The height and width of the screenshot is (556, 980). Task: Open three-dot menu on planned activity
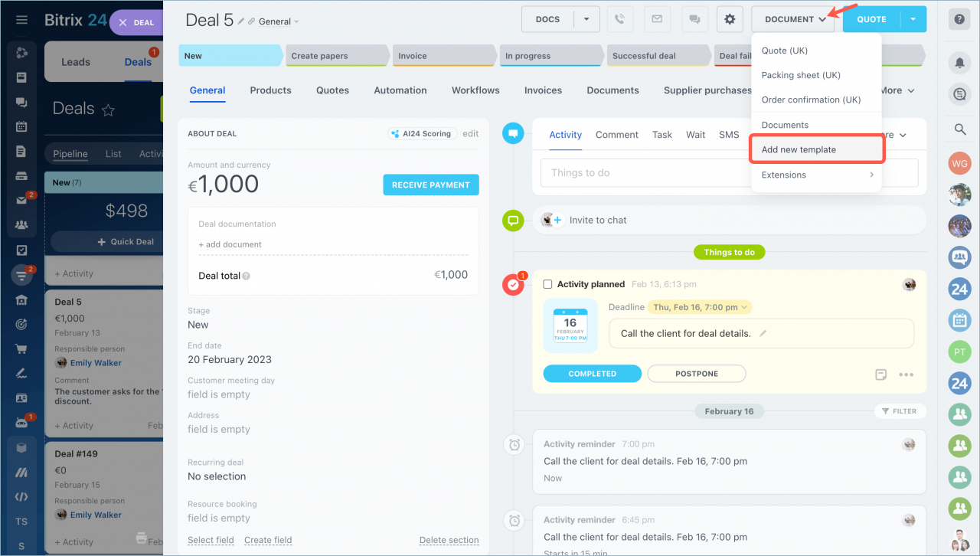pos(906,374)
